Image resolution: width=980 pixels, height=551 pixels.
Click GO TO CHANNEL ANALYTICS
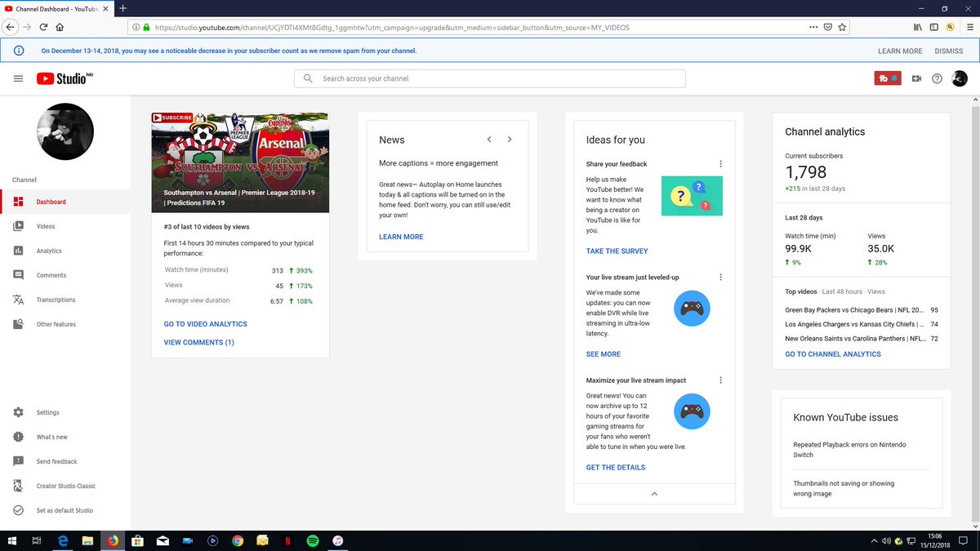[833, 354]
